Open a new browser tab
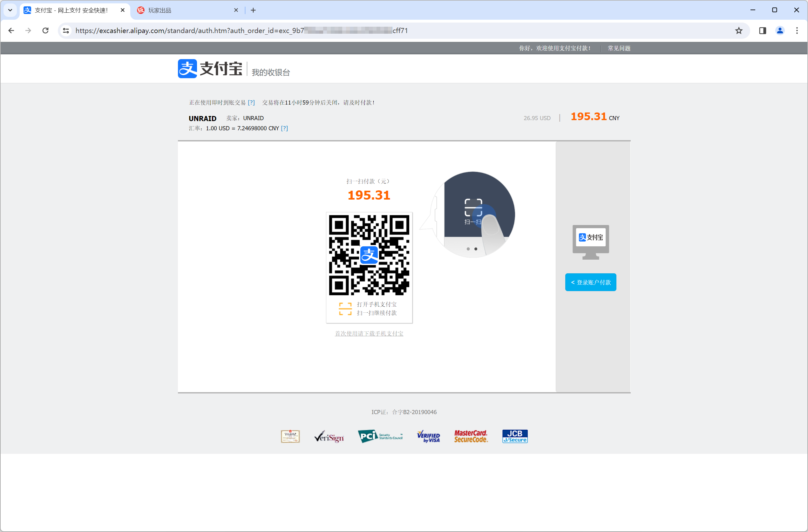This screenshot has height=532, width=808. (x=253, y=10)
